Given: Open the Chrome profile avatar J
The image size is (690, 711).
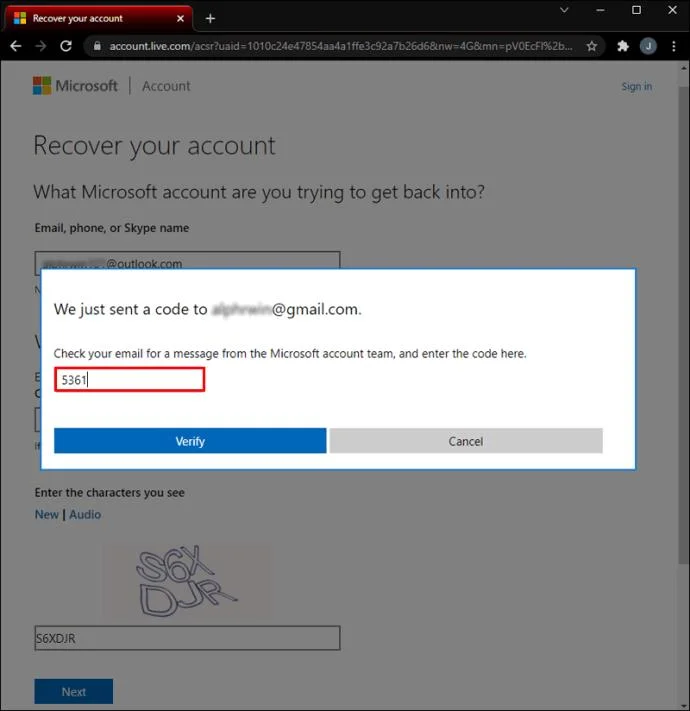Looking at the screenshot, I should (648, 46).
